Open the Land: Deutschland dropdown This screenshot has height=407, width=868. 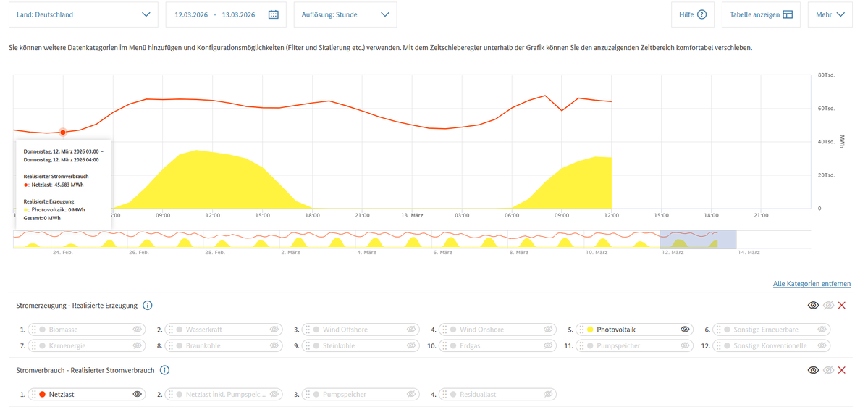[83, 15]
